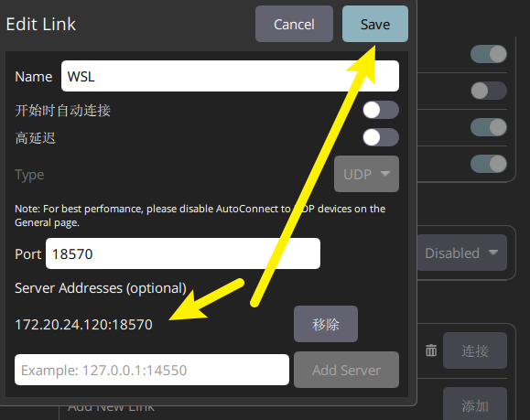Save the edited link
530x420 pixels.
point(375,24)
